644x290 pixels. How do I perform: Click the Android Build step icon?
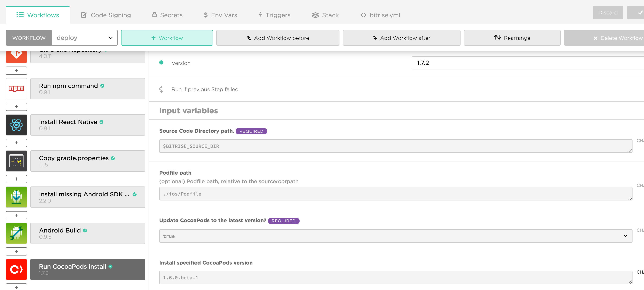coord(16,233)
